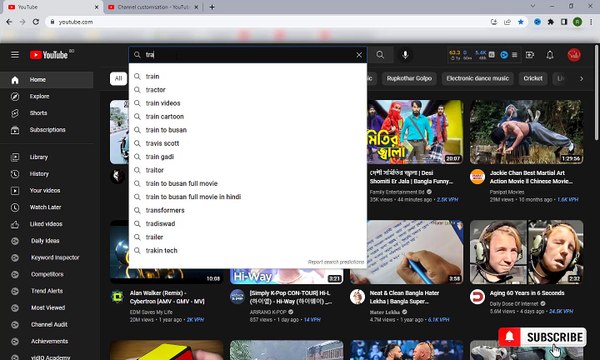Open Alan Walker Remix Cybertron title

click(x=167, y=297)
